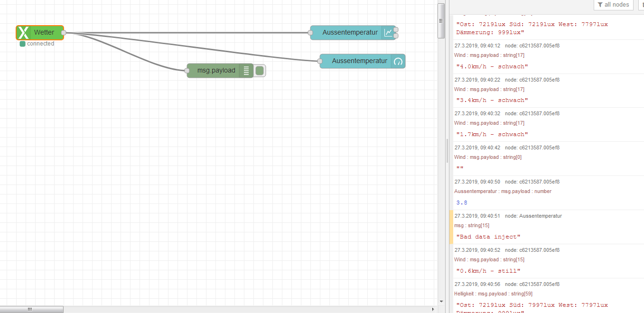Click the 27.3.2019, 09:40:22 timestamp
The width and height of the screenshot is (644, 313).
click(x=477, y=80)
